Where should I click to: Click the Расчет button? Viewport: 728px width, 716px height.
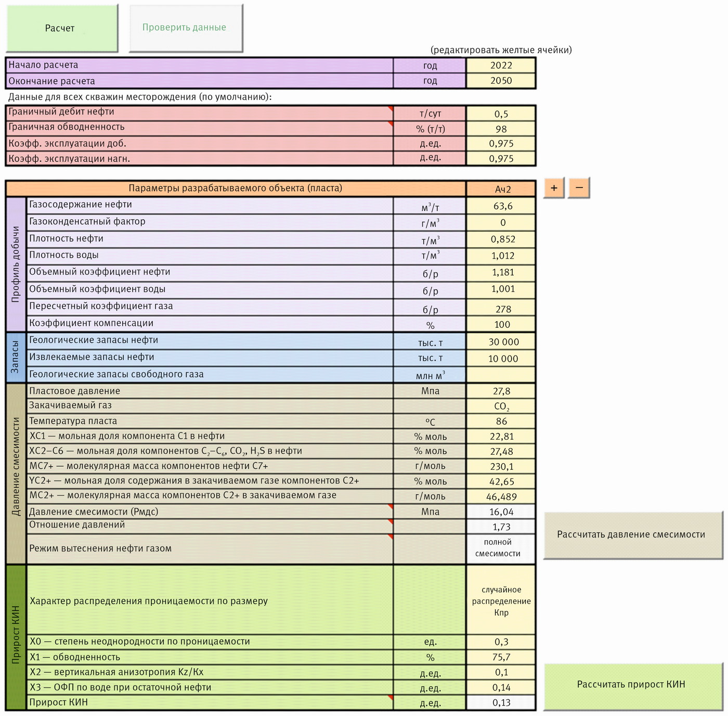[61, 28]
